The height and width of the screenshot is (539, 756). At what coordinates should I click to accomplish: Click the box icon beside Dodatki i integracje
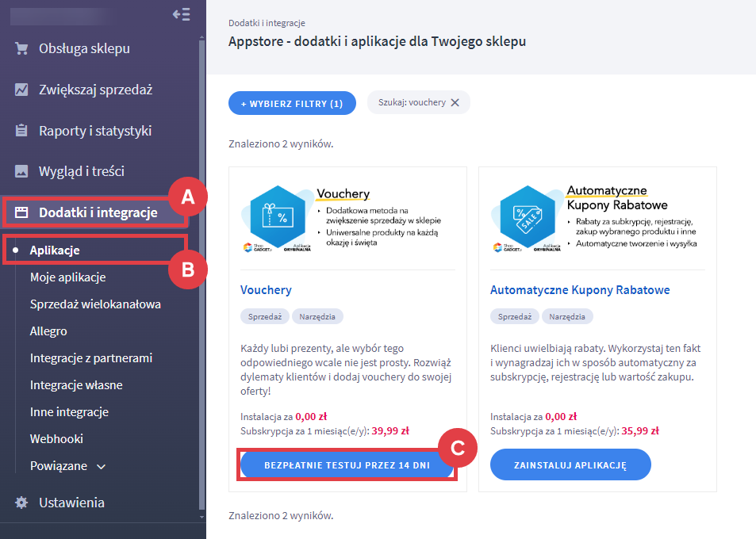tap(21, 212)
